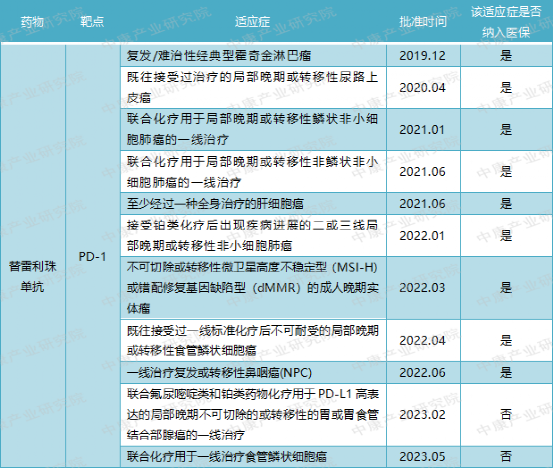Click the 否 cell for 2023.05 row

pos(506,457)
